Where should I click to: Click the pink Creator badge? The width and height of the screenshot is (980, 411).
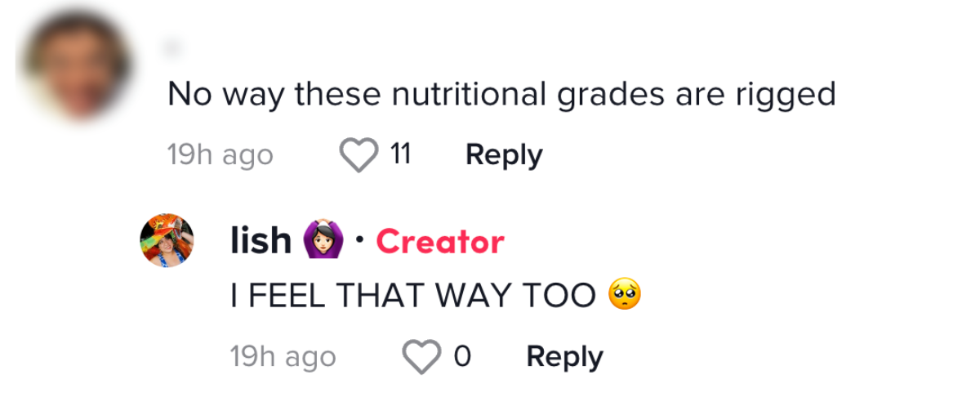click(440, 242)
